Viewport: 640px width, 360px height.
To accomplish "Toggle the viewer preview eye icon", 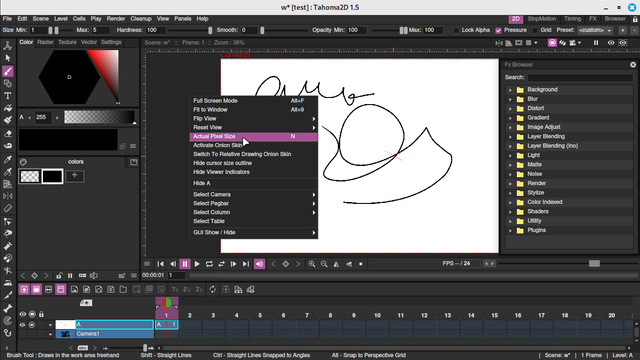I will [611, 42].
